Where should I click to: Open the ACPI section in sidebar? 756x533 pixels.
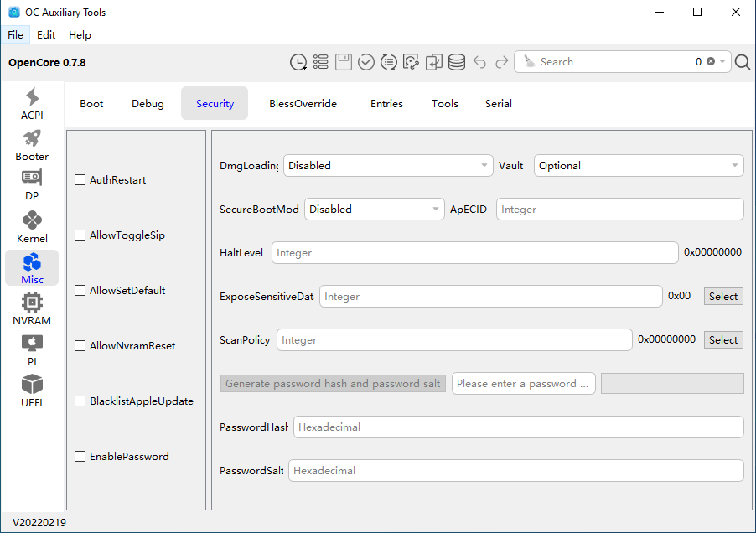coord(32,104)
